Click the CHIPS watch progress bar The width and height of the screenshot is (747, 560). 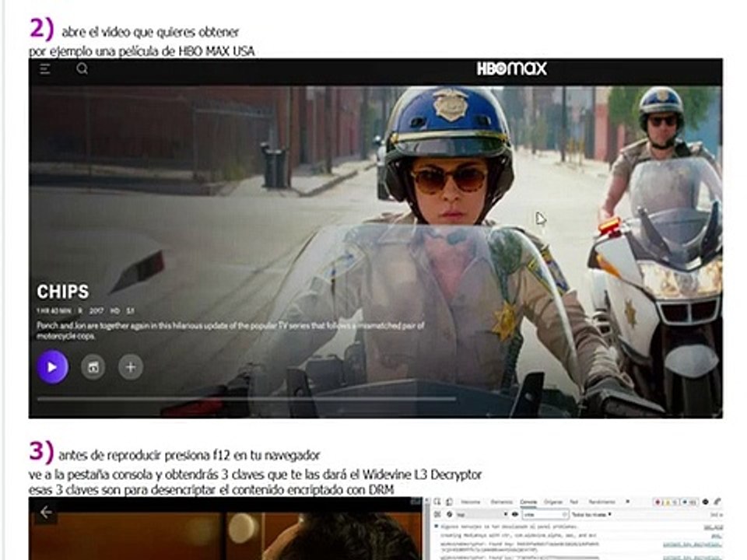coord(247,398)
